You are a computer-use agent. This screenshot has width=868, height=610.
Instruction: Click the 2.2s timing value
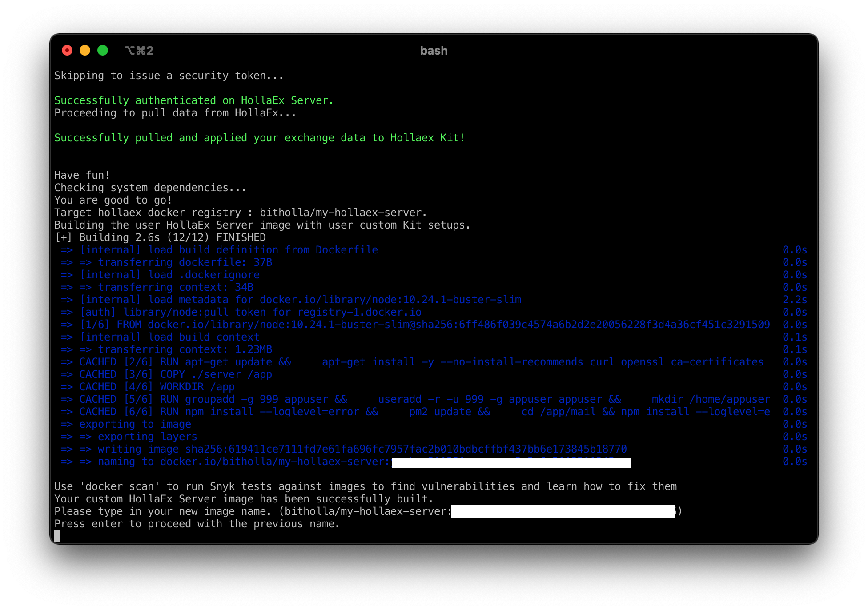point(795,300)
